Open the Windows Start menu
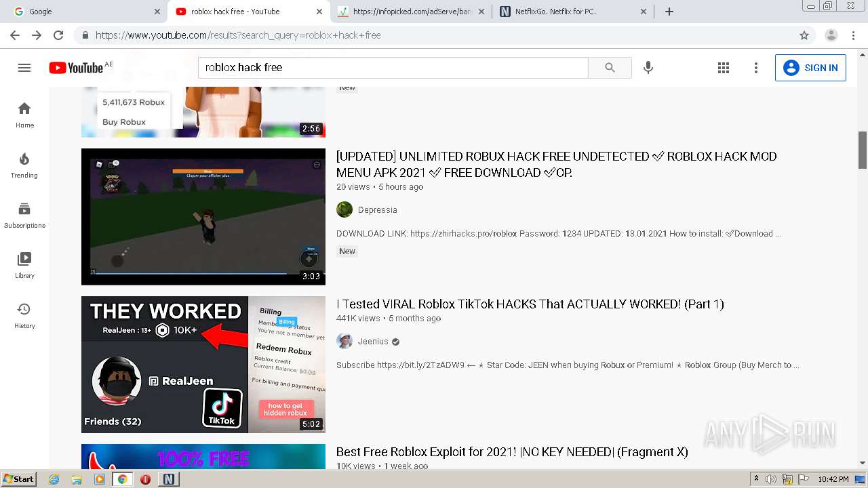The width and height of the screenshot is (868, 488). (18, 479)
